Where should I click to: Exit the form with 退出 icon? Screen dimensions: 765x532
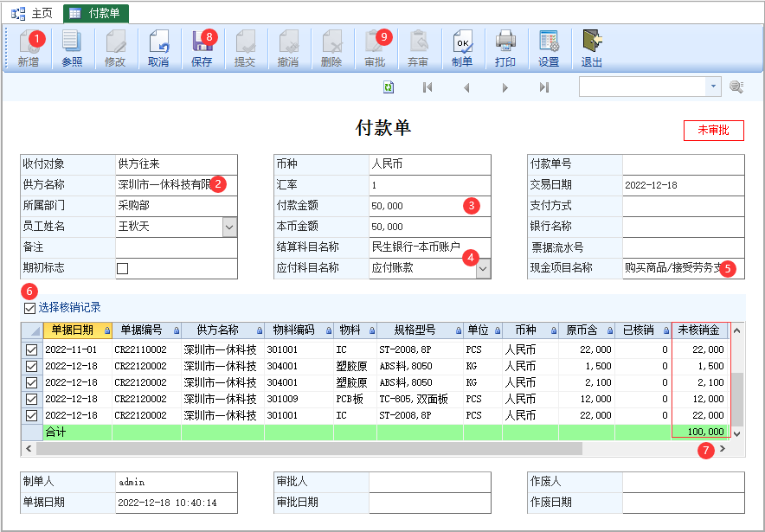(x=592, y=48)
